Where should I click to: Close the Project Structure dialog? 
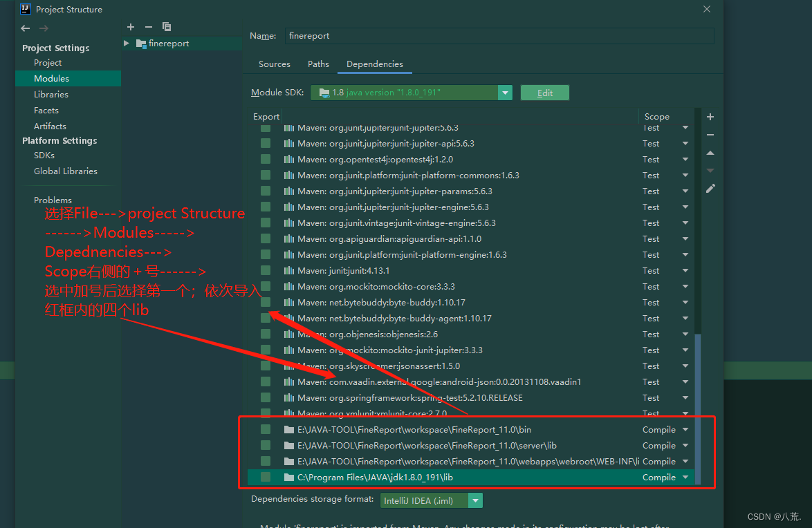click(x=707, y=9)
